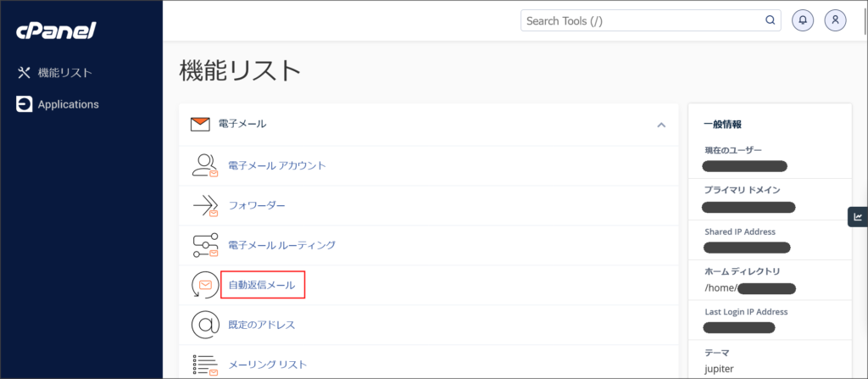
Task: Open the 電子メール アカウント link
Action: 276,165
